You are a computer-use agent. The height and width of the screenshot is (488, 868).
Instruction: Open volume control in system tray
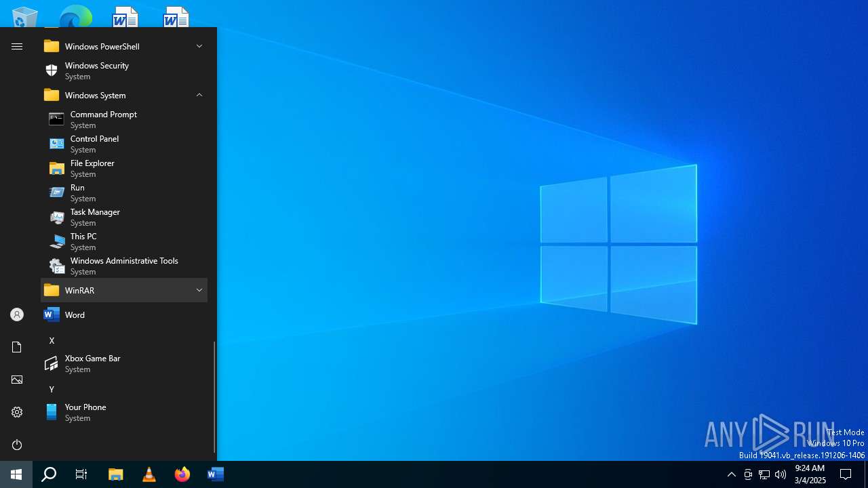coord(781,474)
